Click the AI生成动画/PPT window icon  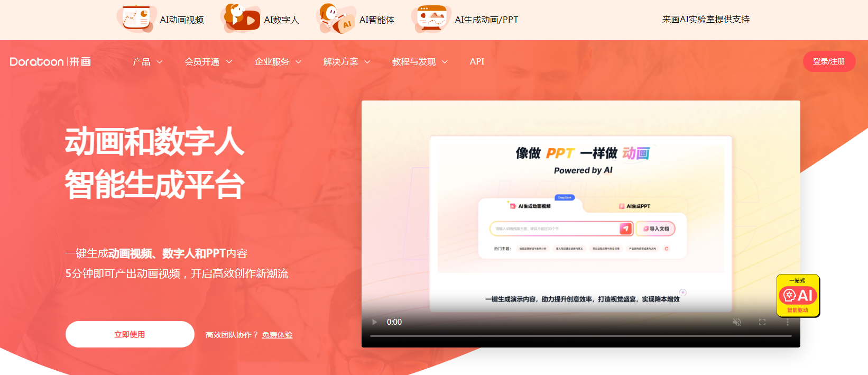(x=431, y=19)
